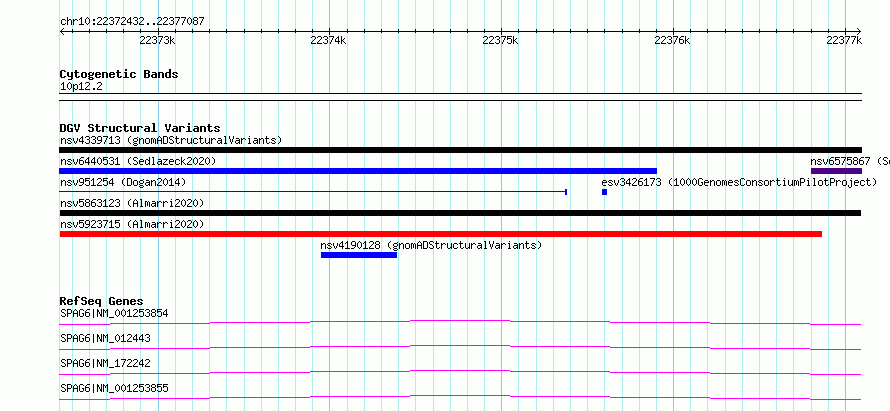Click the thin blue nsv951254 variant line
890x411 pixels.
coord(313,192)
